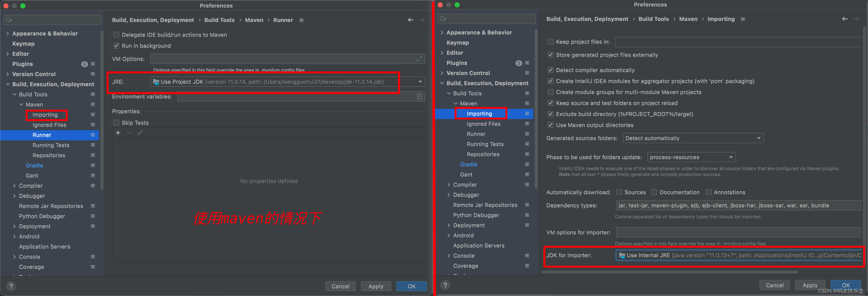Enable the Skip Tests checkbox
868x296 pixels.
click(116, 123)
